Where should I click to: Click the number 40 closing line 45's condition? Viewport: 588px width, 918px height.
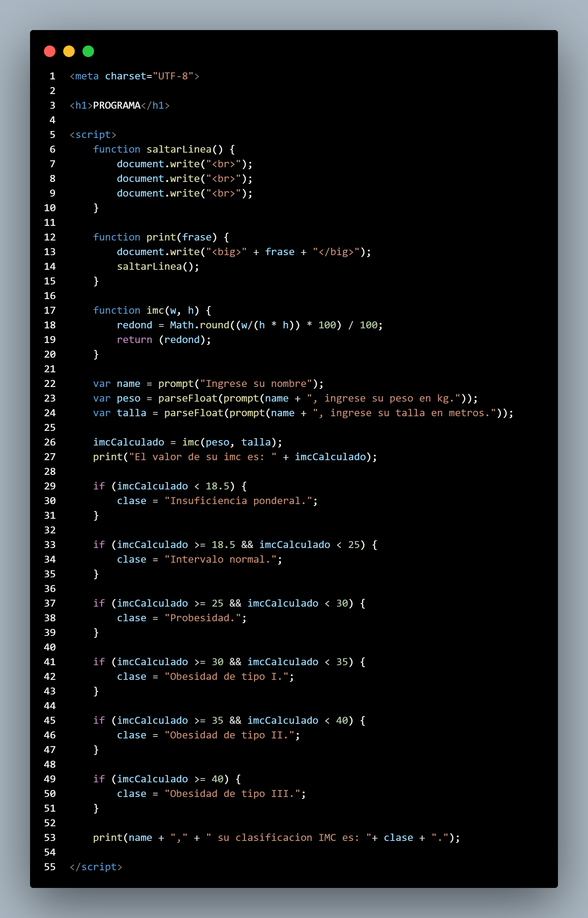342,721
